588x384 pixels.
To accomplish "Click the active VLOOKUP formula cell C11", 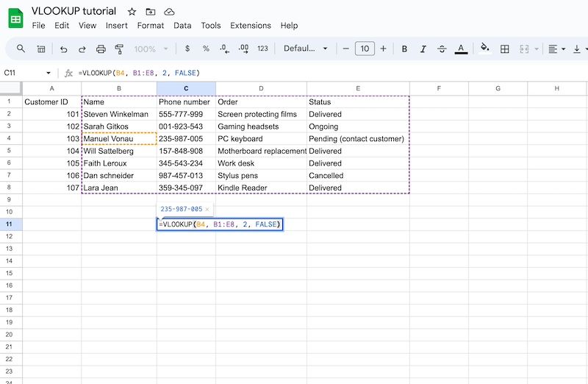I will coord(220,224).
